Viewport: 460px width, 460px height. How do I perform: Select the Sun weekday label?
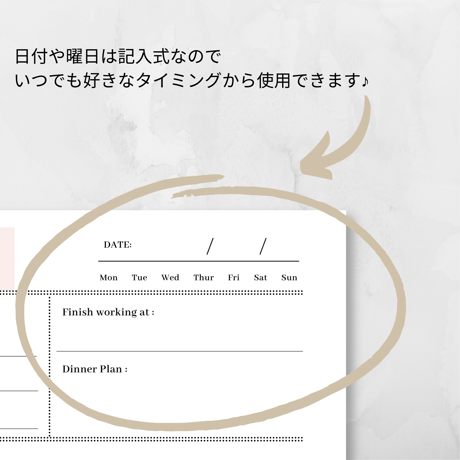(289, 277)
